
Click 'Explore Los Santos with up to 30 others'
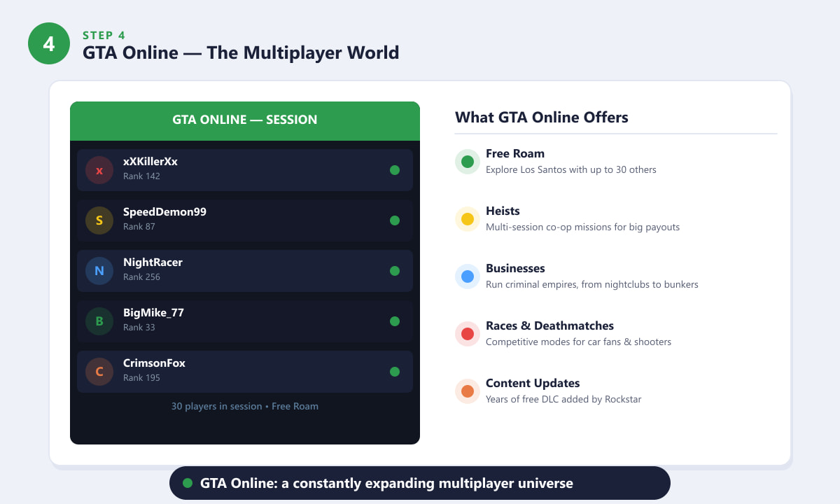click(571, 169)
